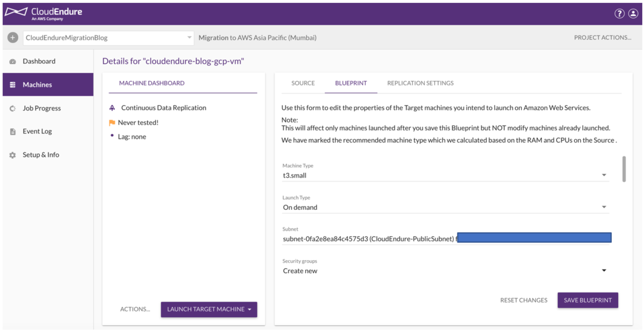This screenshot has width=644, height=331.
Task: Switch to the Source tab
Action: click(303, 83)
